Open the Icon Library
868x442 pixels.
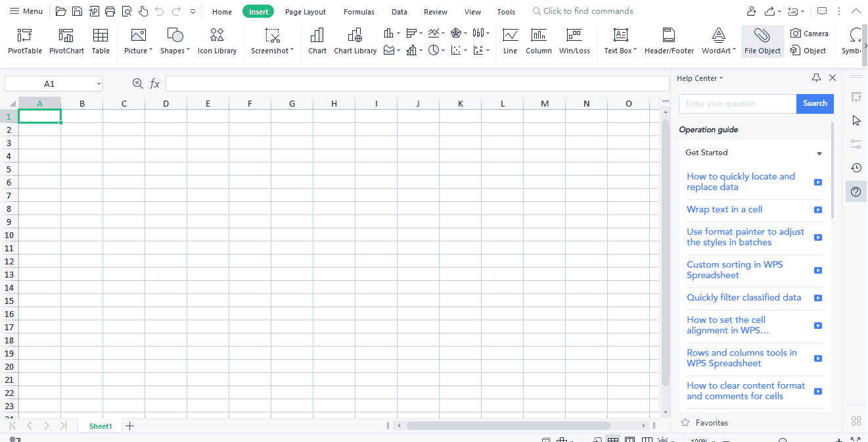(217, 41)
